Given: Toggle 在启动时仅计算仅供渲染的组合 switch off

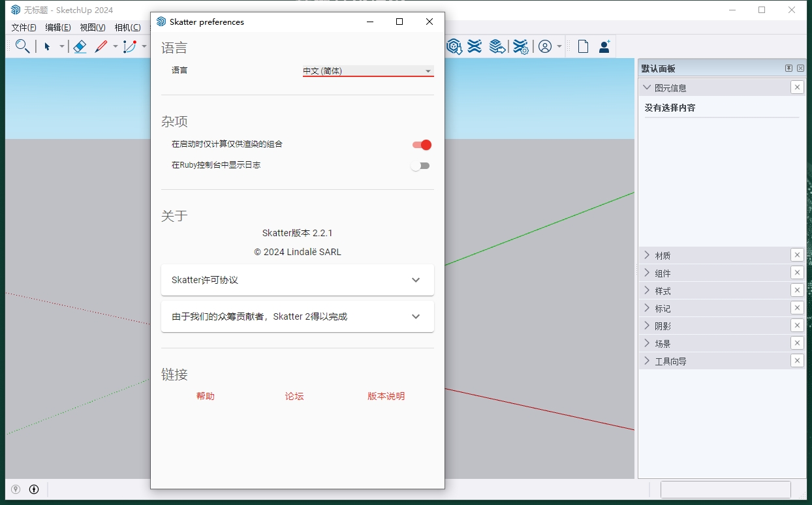Looking at the screenshot, I should 422,145.
